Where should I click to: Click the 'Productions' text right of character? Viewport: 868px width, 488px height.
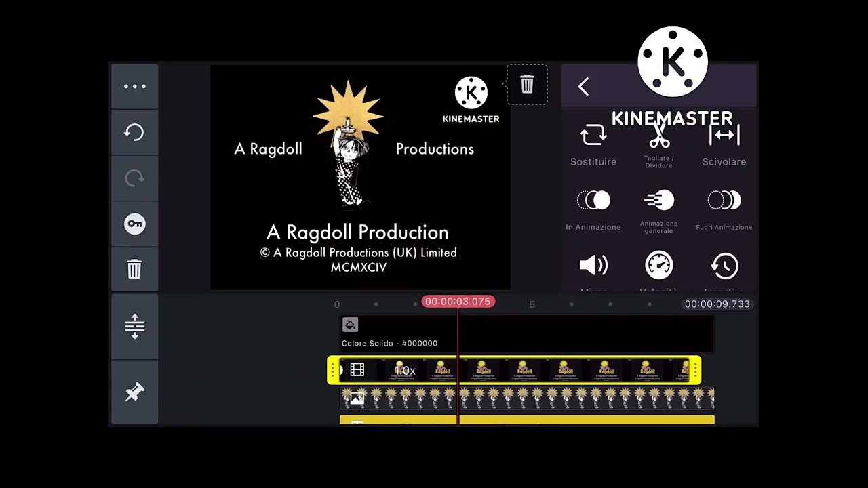[x=435, y=149]
